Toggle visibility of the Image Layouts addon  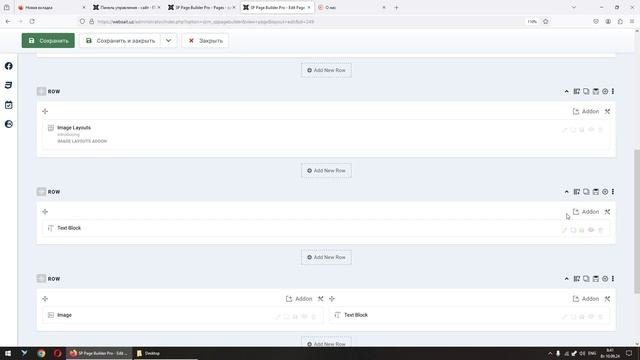coord(591,130)
